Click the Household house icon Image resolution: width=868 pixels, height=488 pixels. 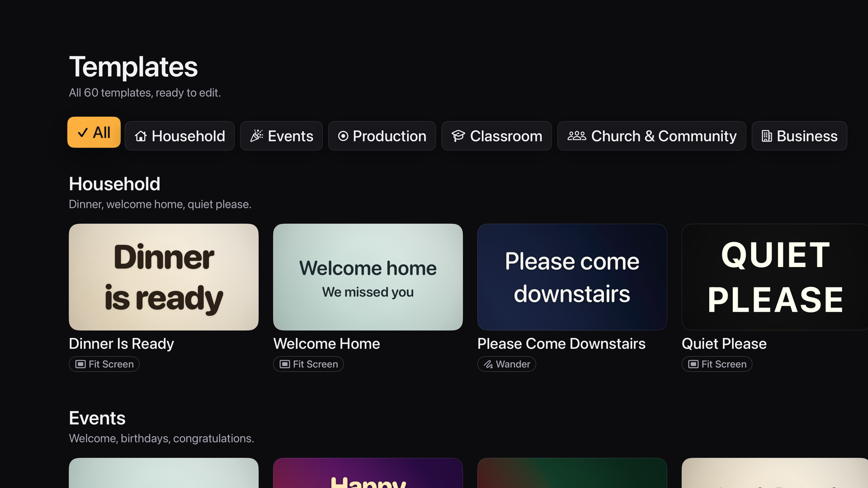pyautogui.click(x=141, y=136)
